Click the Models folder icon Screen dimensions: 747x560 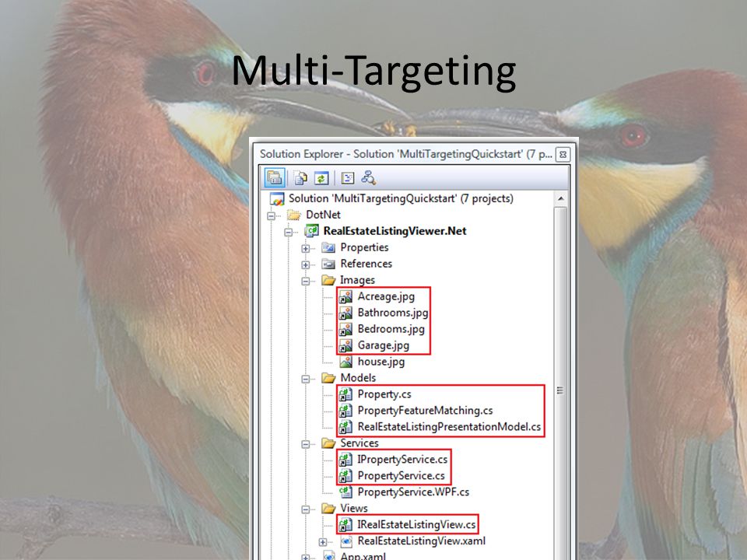click(328, 378)
